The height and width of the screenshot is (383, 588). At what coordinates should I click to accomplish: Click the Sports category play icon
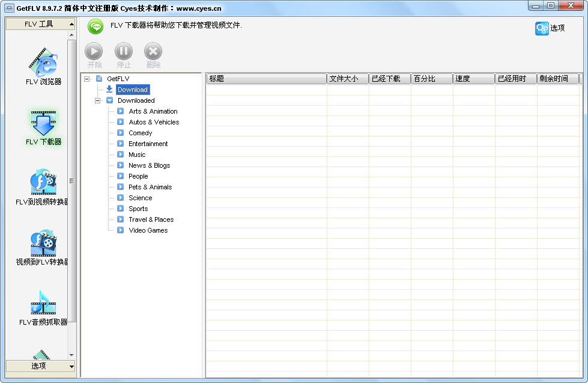(120, 209)
